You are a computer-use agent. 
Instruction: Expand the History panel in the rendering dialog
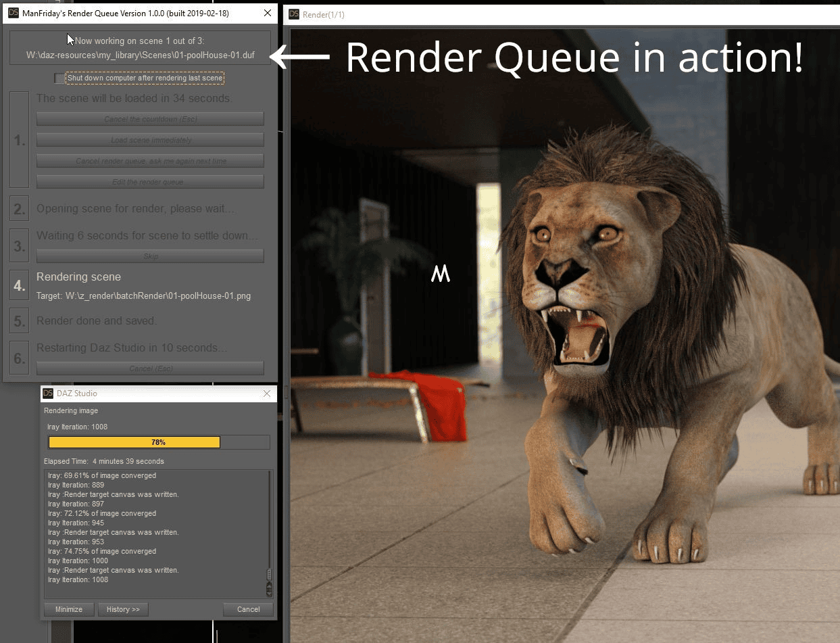[123, 609]
